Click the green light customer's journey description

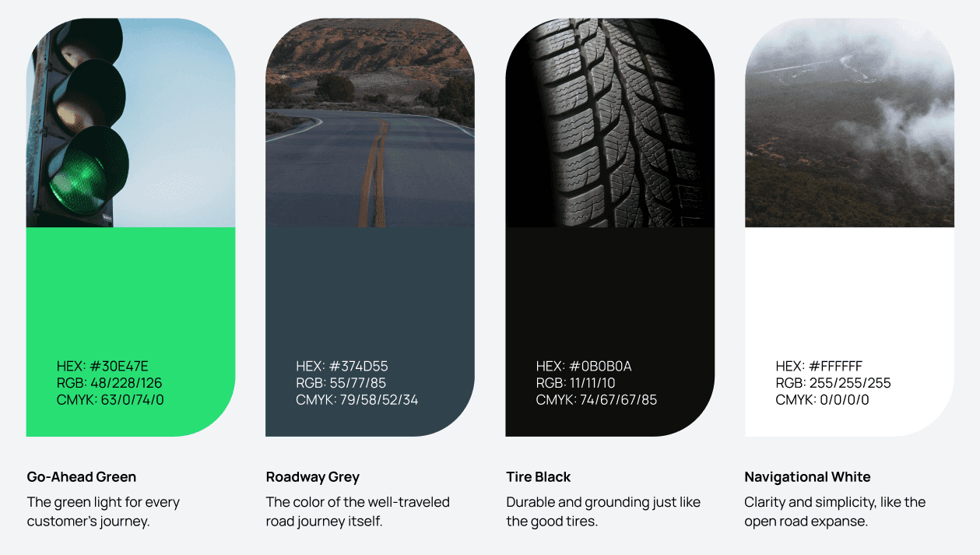point(104,511)
